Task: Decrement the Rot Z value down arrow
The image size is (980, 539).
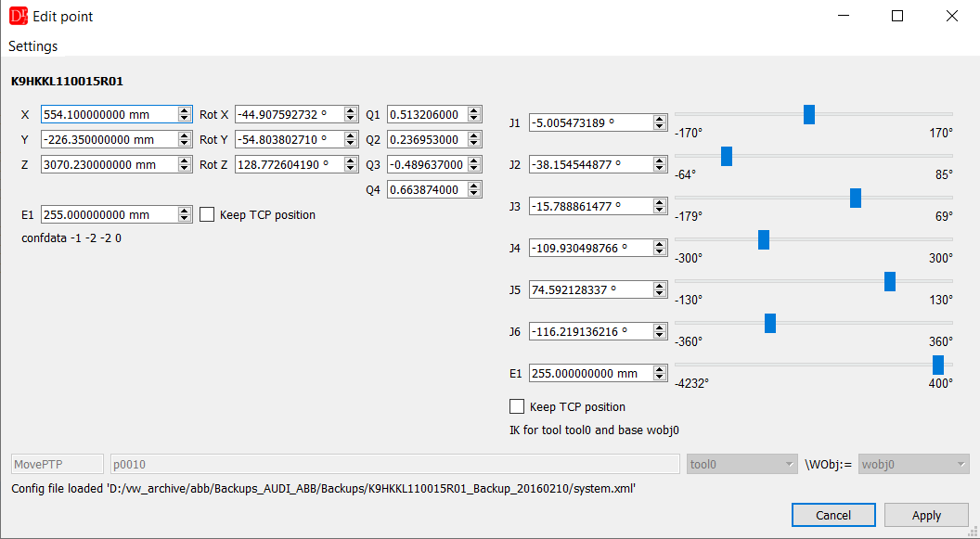Action: point(351,169)
